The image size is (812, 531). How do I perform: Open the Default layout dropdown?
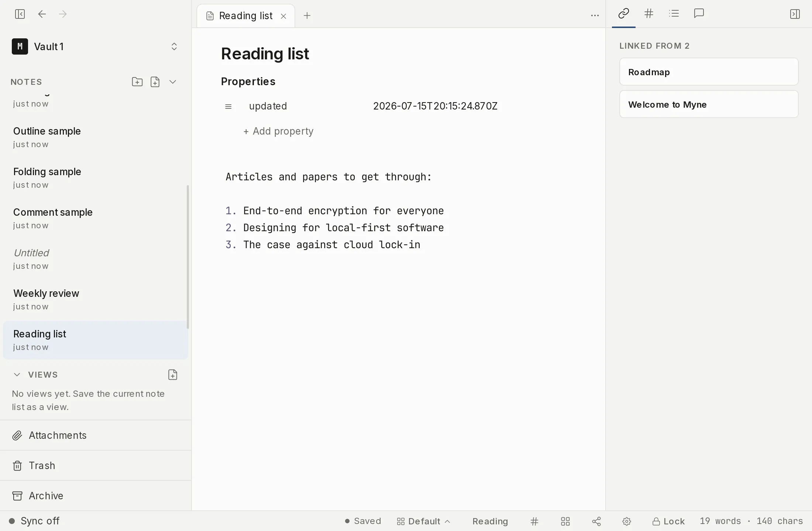point(423,521)
